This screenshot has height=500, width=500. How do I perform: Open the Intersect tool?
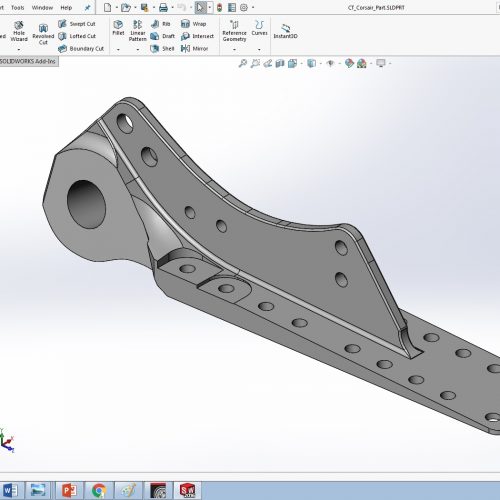tap(197, 36)
